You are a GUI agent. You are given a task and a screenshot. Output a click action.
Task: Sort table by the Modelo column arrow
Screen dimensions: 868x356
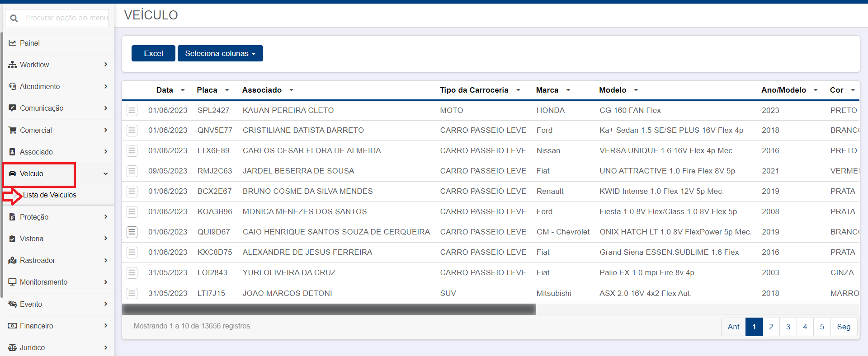(636, 90)
